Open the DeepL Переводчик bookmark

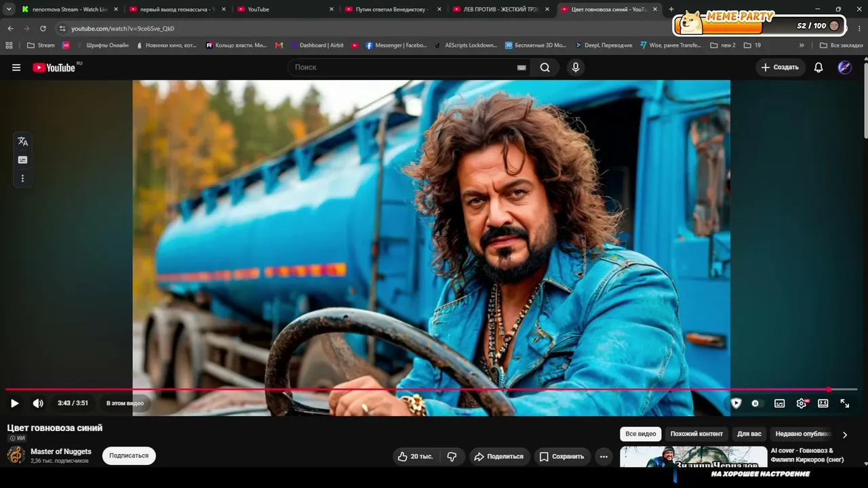tap(604, 45)
